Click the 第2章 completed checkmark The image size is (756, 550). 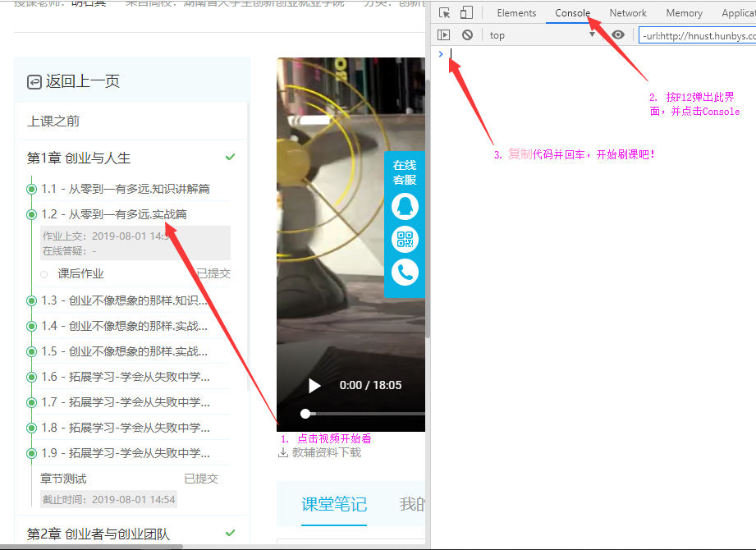click(x=231, y=533)
